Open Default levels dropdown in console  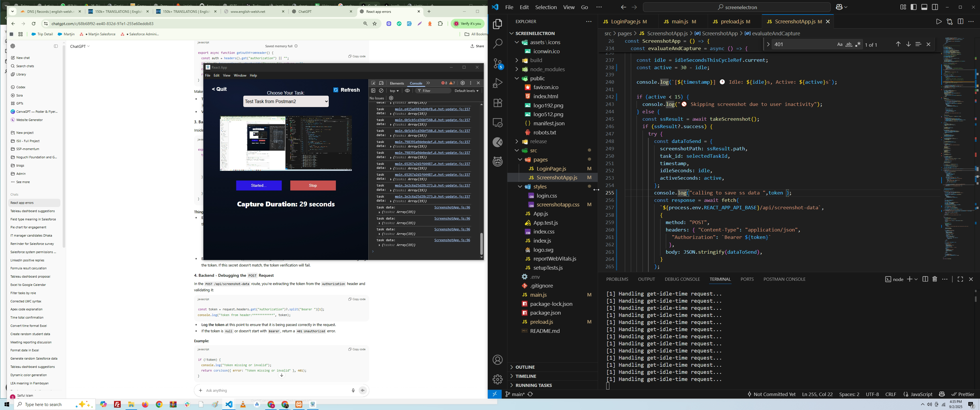[x=466, y=91]
